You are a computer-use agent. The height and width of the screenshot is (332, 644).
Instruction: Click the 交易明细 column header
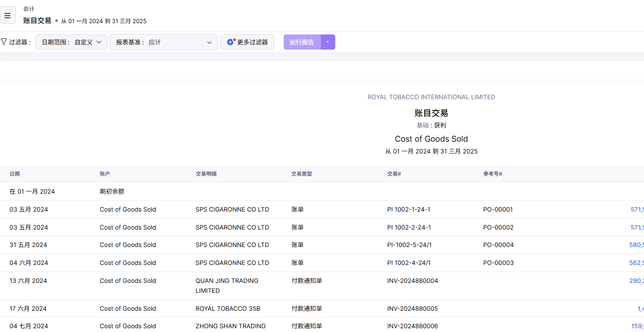206,174
